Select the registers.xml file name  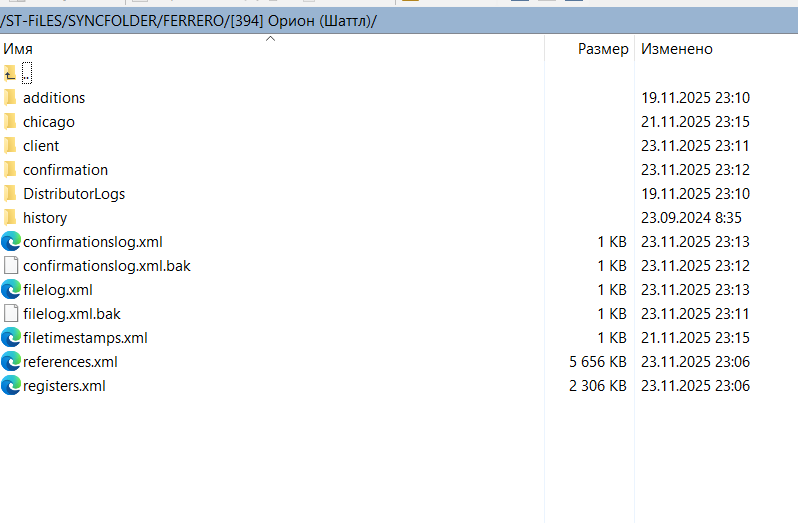pos(64,386)
